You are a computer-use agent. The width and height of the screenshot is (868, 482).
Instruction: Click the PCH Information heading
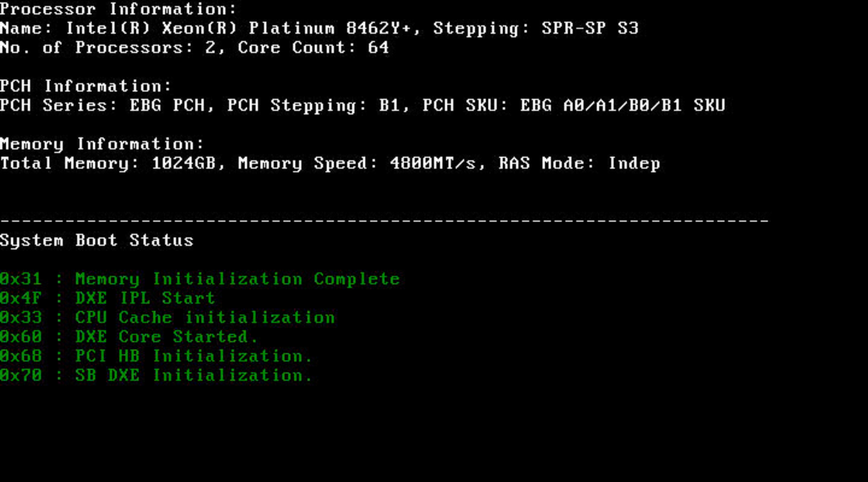(86, 86)
